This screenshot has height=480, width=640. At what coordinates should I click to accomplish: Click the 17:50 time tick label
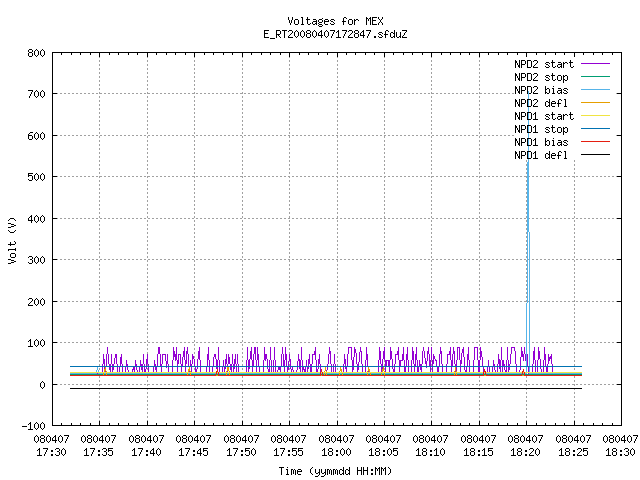[241, 453]
